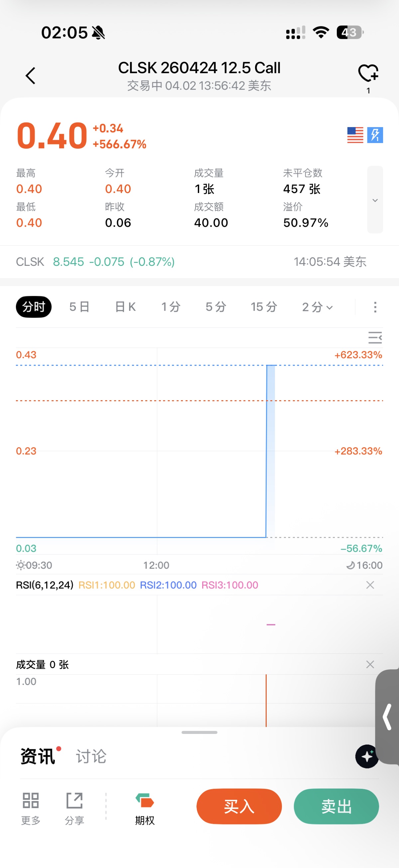Switch to the 讨论 discussion tab
Viewport: 399px width, 868px height.
(x=91, y=757)
